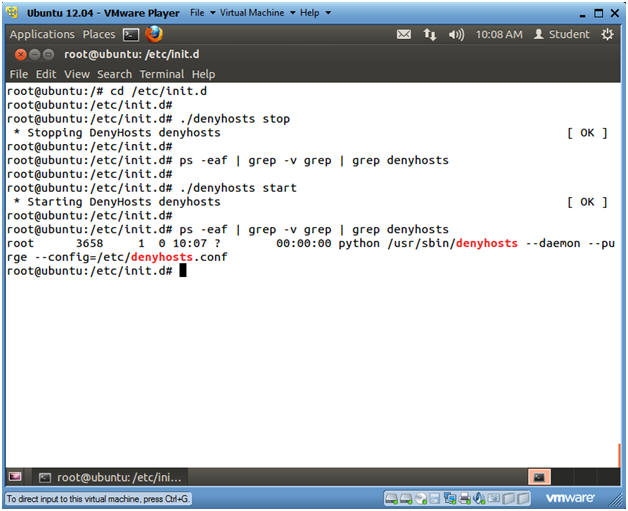
Task: Click the second hard disk device icon
Action: pyautogui.click(x=406, y=499)
